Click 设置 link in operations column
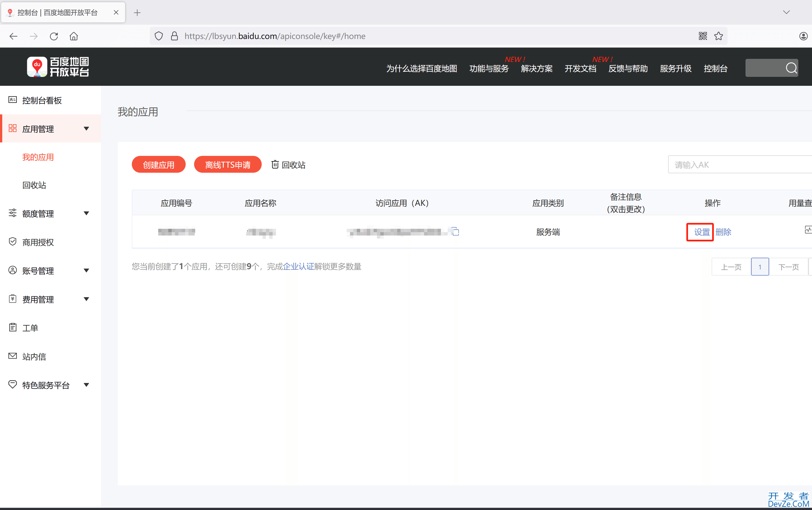The image size is (812, 510). (702, 232)
